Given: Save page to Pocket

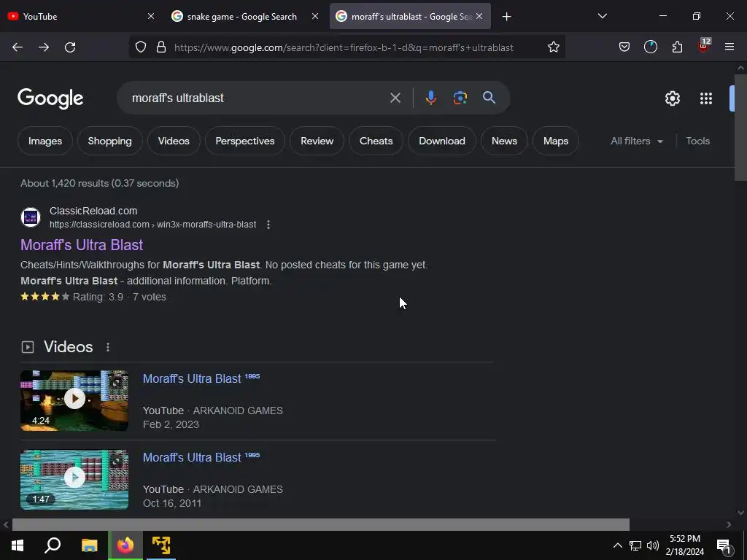Looking at the screenshot, I should (x=624, y=47).
